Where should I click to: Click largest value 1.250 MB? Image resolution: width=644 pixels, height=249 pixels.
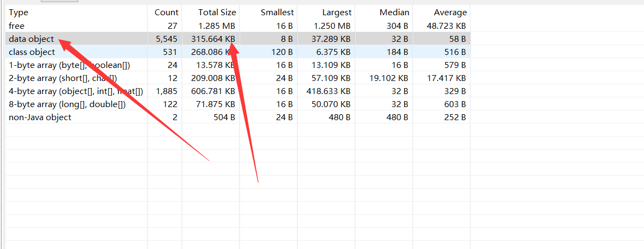[332, 26]
